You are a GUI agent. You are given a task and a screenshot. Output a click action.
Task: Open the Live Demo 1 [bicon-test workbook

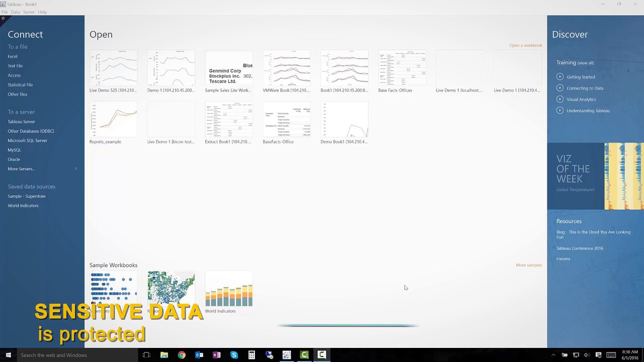[x=171, y=123]
